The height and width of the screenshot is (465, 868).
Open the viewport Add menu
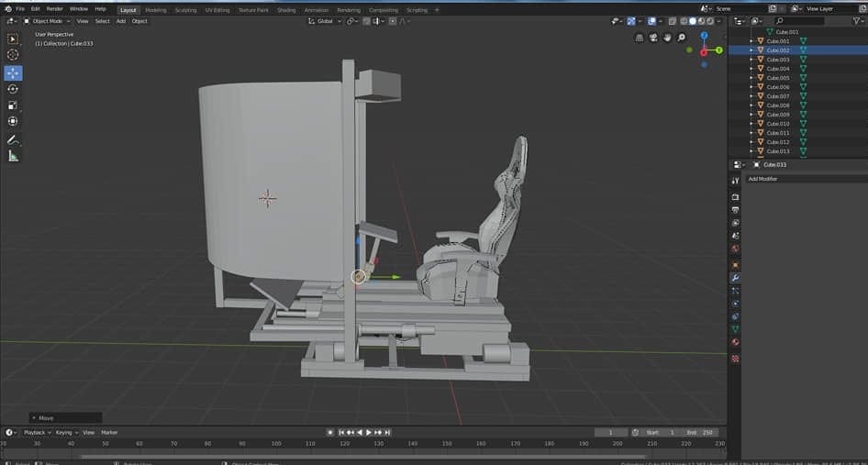point(121,21)
